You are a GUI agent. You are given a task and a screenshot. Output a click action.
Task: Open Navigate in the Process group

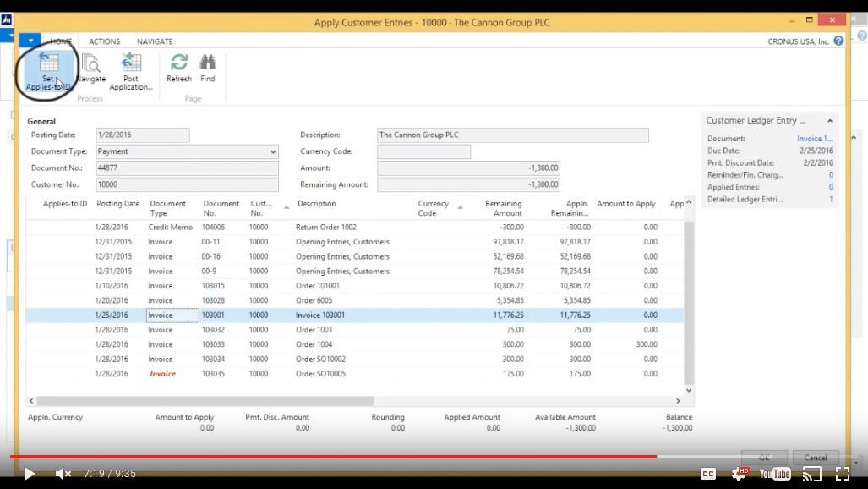point(90,69)
